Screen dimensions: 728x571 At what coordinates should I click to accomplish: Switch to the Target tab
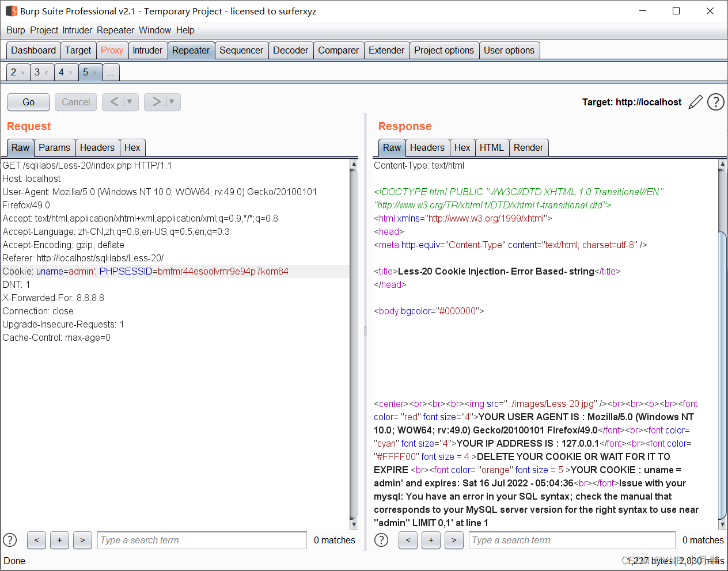click(x=78, y=50)
